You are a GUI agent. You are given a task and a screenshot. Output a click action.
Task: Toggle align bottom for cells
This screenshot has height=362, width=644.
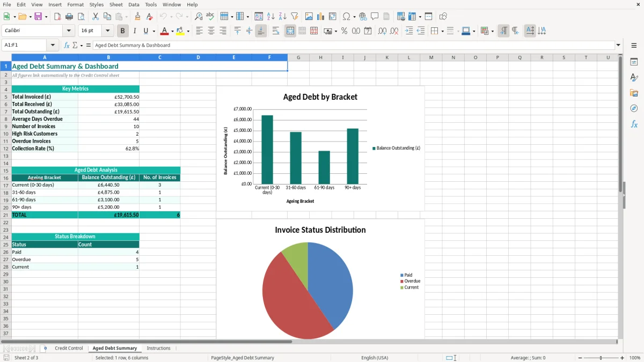pyautogui.click(x=261, y=31)
